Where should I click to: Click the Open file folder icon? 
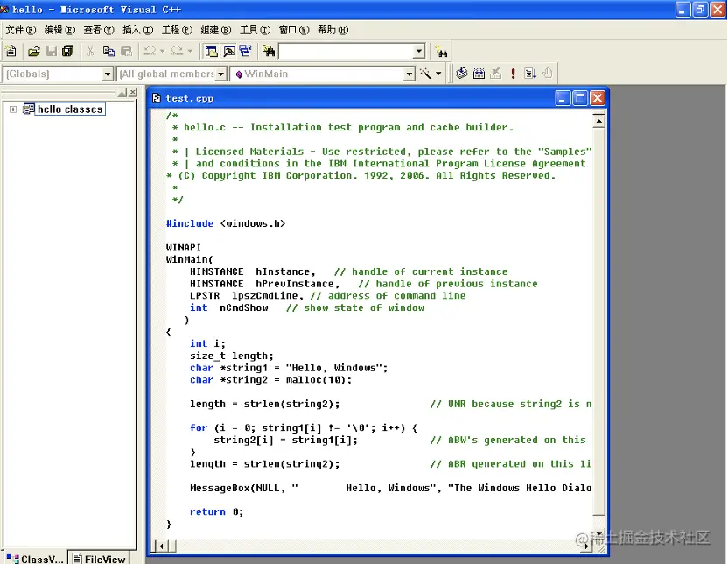click(34, 51)
